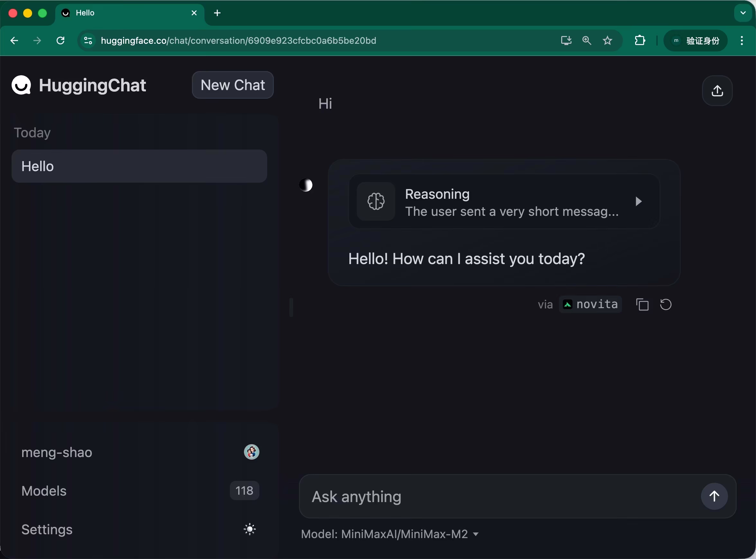Click the install app icon in address bar
The width and height of the screenshot is (756, 559).
pos(565,40)
